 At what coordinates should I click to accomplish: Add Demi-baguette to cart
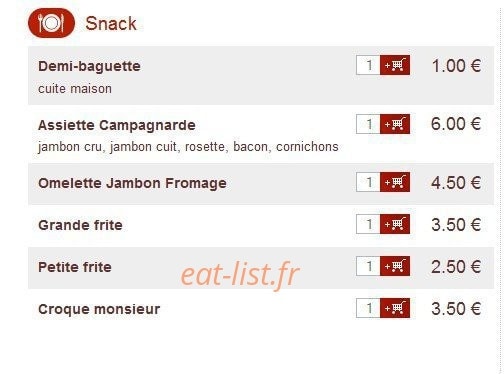tap(395, 65)
